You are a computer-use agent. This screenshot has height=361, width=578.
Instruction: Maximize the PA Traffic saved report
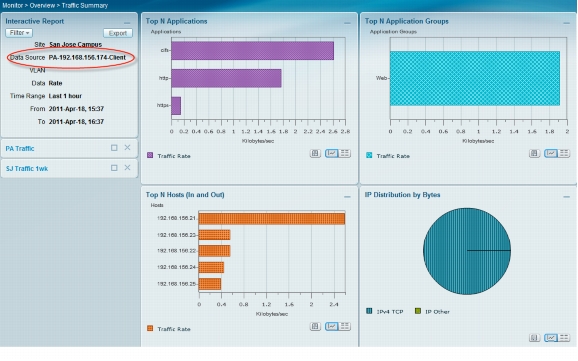coord(114,148)
